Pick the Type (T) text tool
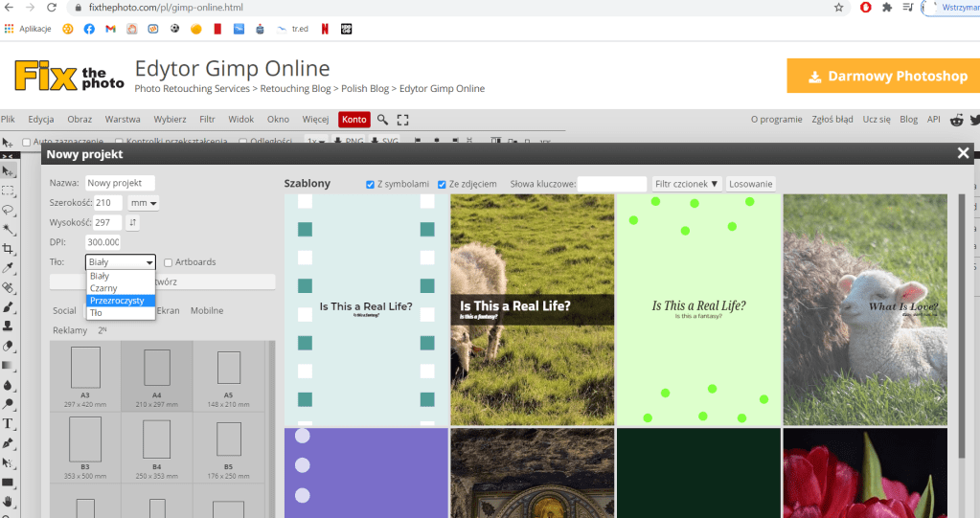The image size is (980, 518). click(x=8, y=423)
